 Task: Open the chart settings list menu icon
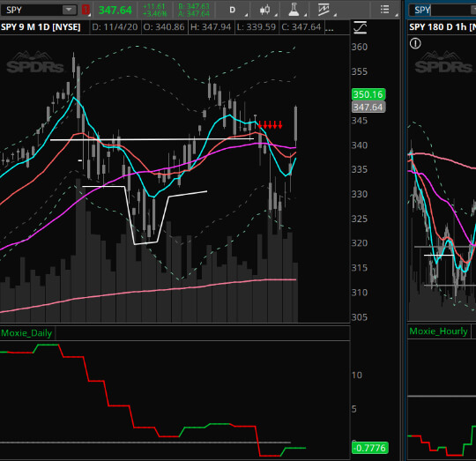point(385,10)
